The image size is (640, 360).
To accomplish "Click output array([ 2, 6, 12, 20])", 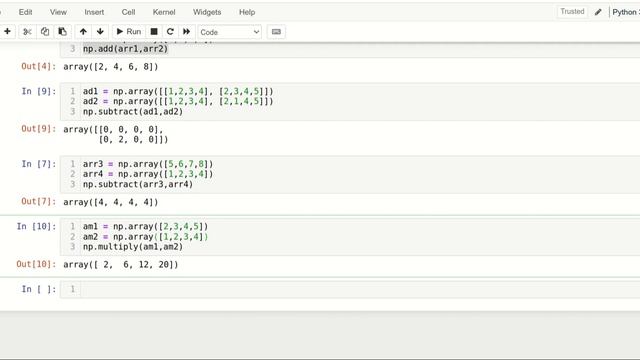I will [120, 264].
